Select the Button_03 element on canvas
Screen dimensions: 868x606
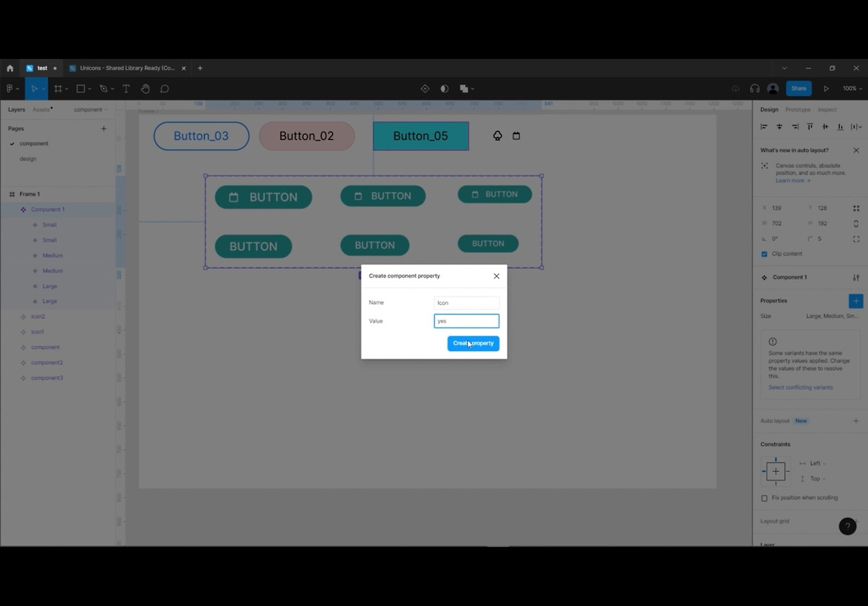pos(201,136)
